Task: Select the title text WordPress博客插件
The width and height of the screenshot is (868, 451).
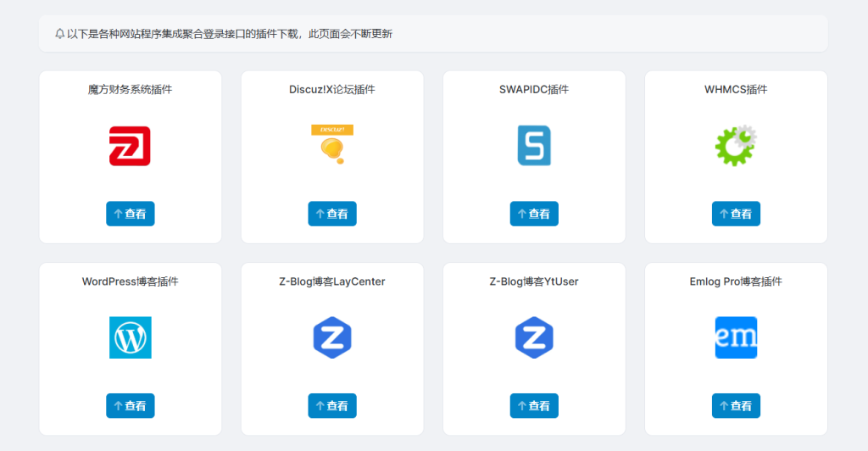Action: click(x=130, y=281)
